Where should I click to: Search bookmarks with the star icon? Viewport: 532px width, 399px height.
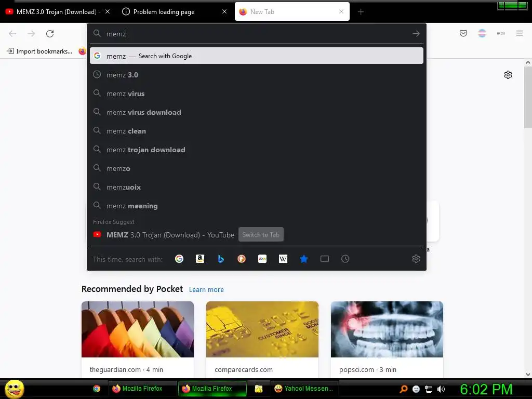303,259
